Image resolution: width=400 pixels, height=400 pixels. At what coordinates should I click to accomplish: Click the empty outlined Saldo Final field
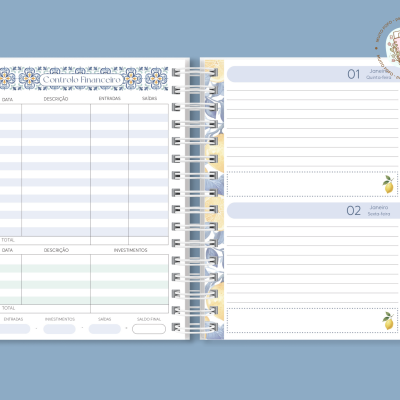pyautogui.click(x=149, y=329)
